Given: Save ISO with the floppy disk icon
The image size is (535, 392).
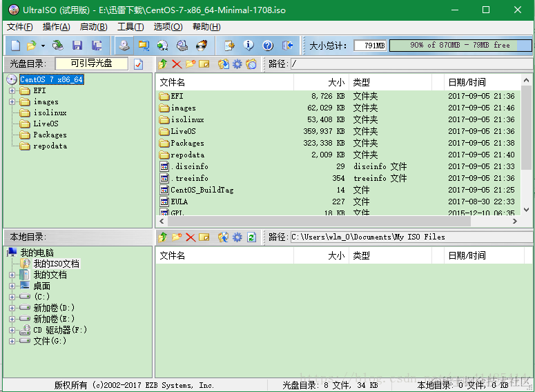Looking at the screenshot, I should pyautogui.click(x=77, y=46).
